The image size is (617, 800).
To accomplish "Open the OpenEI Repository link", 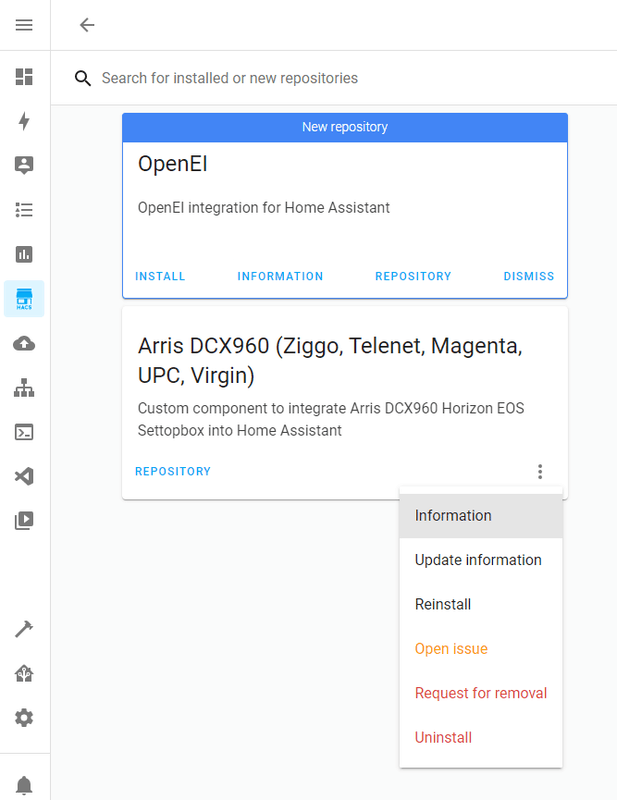I will pos(413,276).
